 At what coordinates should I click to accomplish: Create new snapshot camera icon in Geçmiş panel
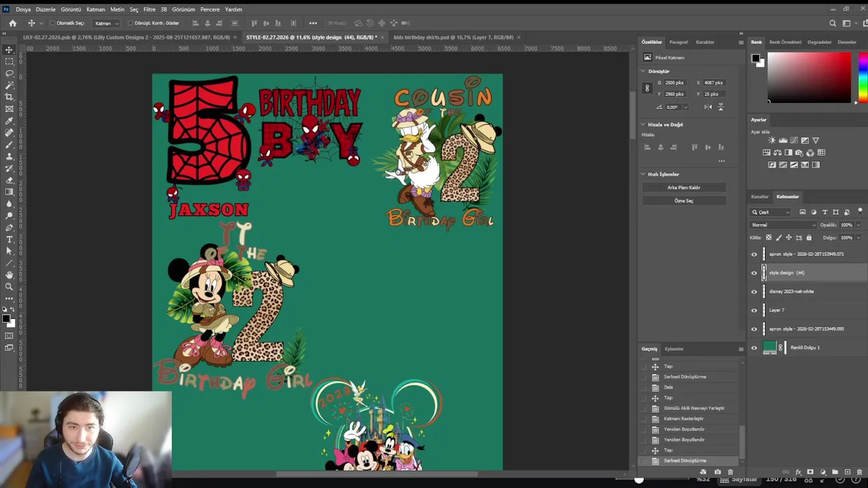(x=717, y=472)
